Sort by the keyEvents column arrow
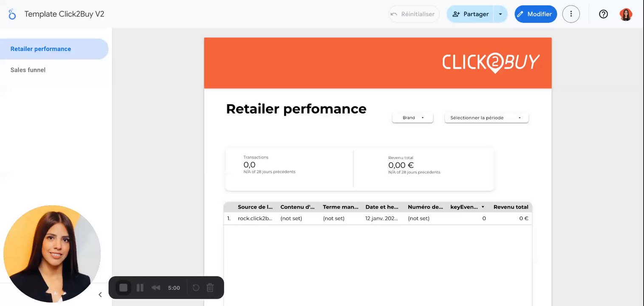This screenshot has height=306, width=644. pyautogui.click(x=483, y=207)
